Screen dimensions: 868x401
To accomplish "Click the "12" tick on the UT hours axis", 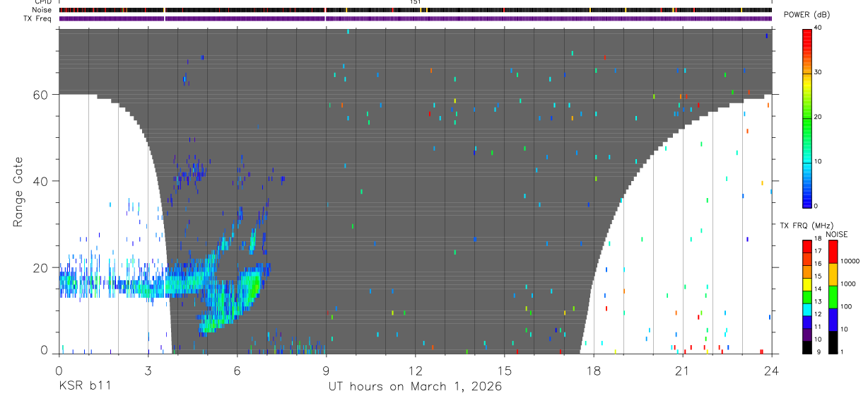I will [416, 370].
